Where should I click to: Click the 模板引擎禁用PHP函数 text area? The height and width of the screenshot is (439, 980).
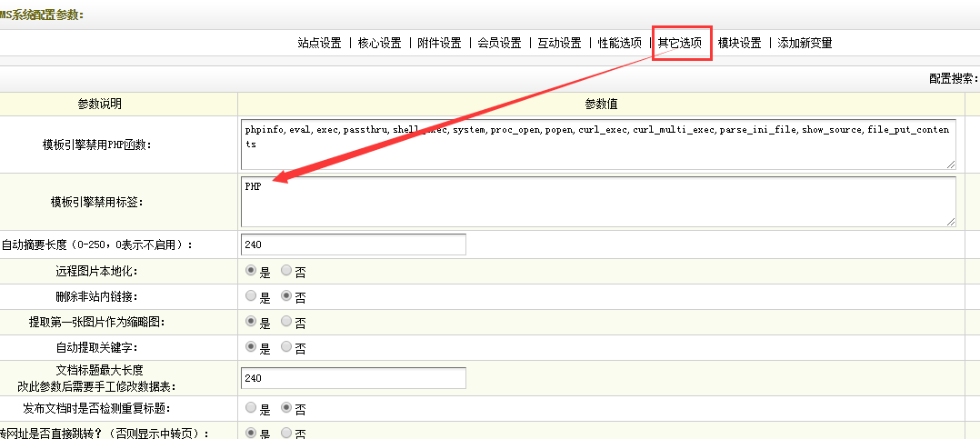tap(598, 144)
